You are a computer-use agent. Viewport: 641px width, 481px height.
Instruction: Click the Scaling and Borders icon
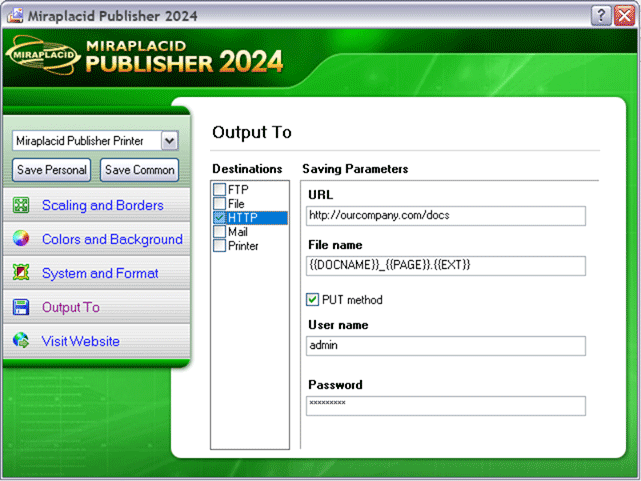click(20, 205)
